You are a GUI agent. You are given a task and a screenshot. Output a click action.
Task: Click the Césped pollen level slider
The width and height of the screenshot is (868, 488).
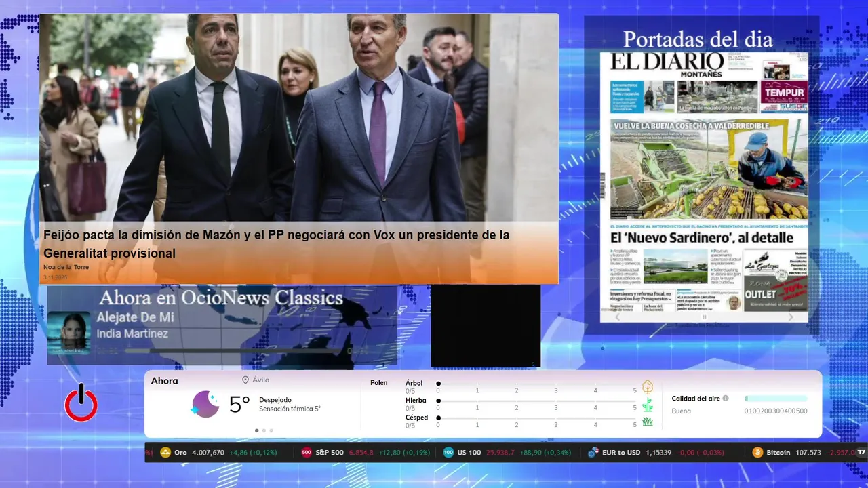point(536,418)
